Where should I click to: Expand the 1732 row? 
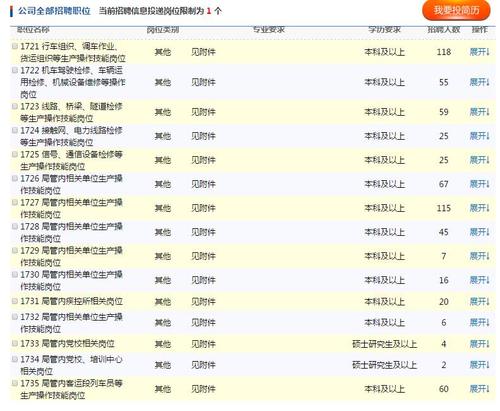[x=479, y=322]
